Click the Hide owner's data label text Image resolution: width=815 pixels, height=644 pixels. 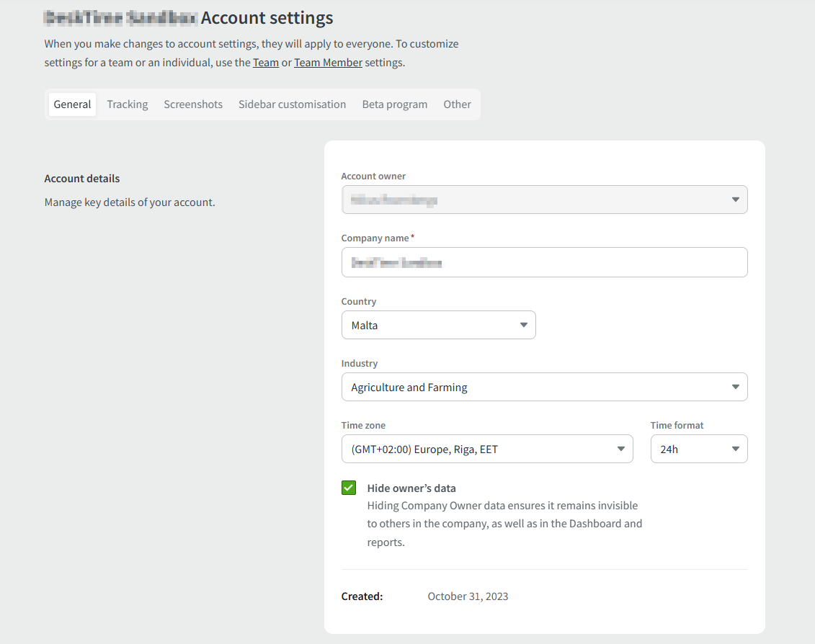411,488
